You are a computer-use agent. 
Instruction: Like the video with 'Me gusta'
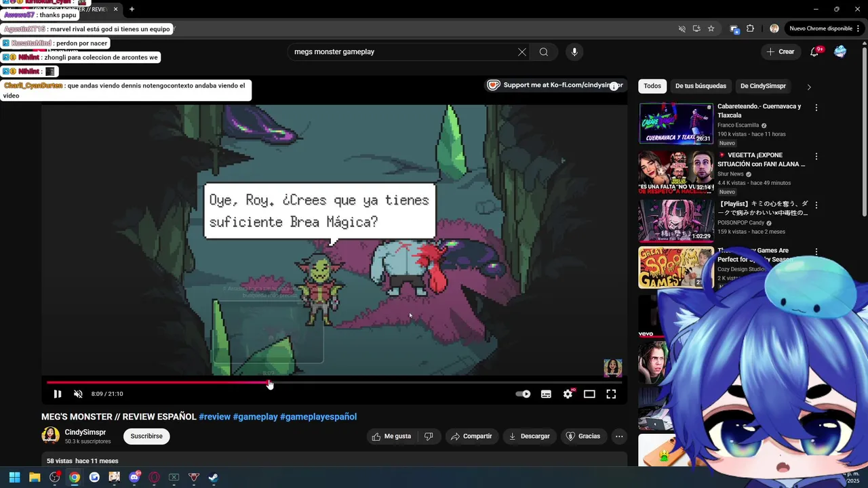click(391, 436)
